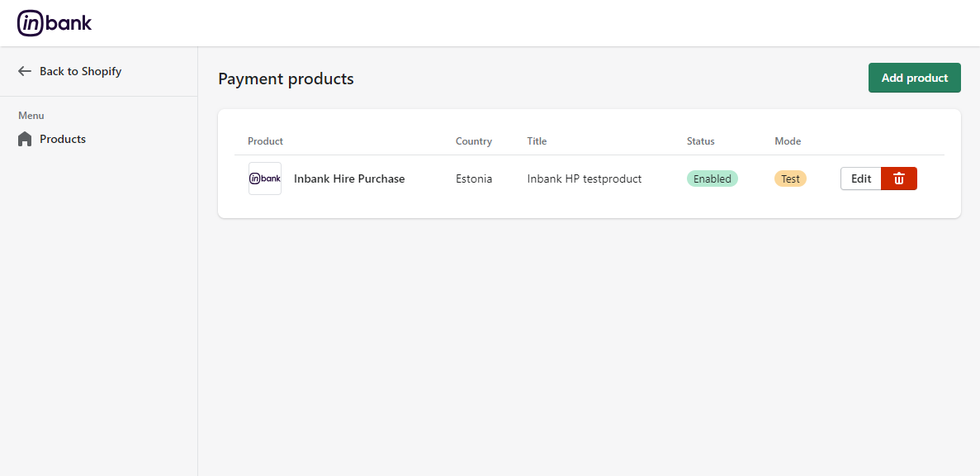The image size is (980, 476).
Task: Click the Mode column header
Action: [x=788, y=141]
